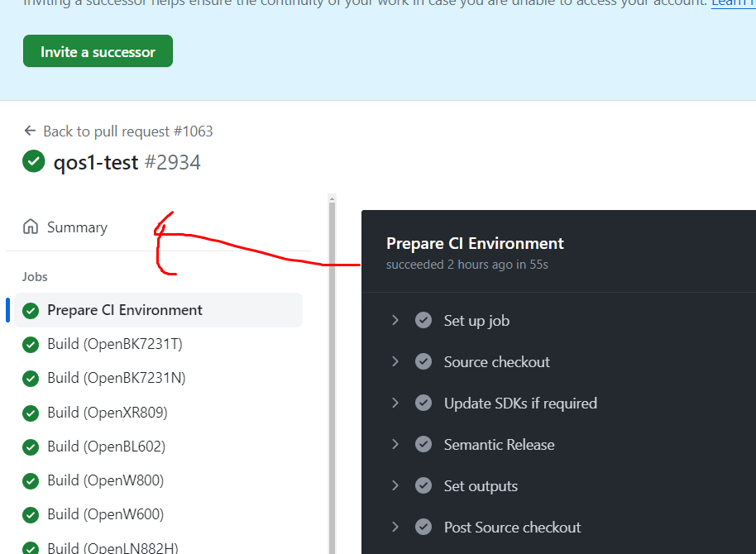Click the green check of Build (OpenBK7231T)
Image resolution: width=756 pixels, height=554 pixels.
tap(31, 345)
